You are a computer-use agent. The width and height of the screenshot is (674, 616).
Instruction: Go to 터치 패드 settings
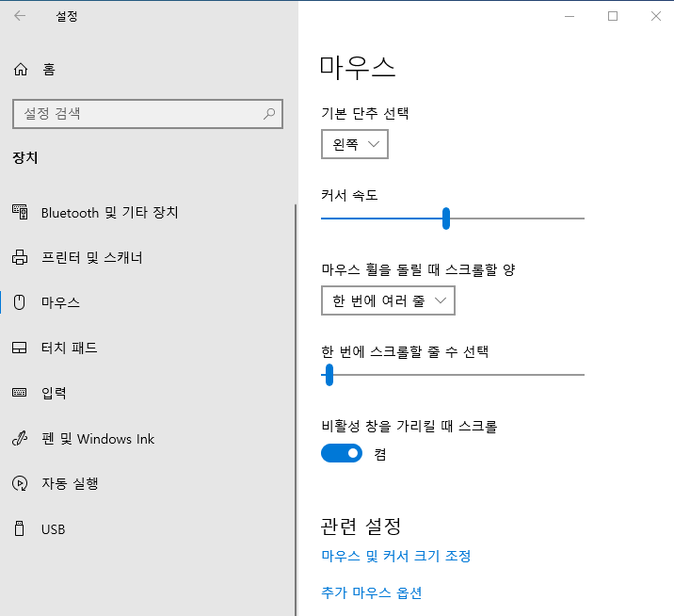pos(148,348)
